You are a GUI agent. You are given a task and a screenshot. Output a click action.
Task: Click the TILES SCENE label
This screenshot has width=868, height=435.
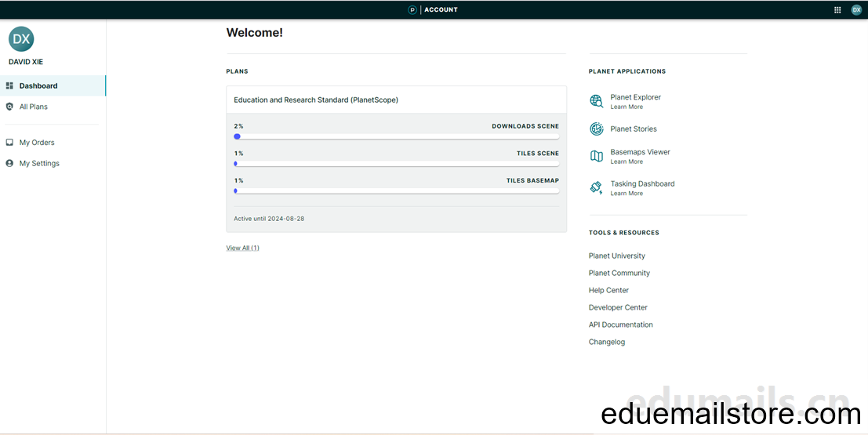click(538, 154)
